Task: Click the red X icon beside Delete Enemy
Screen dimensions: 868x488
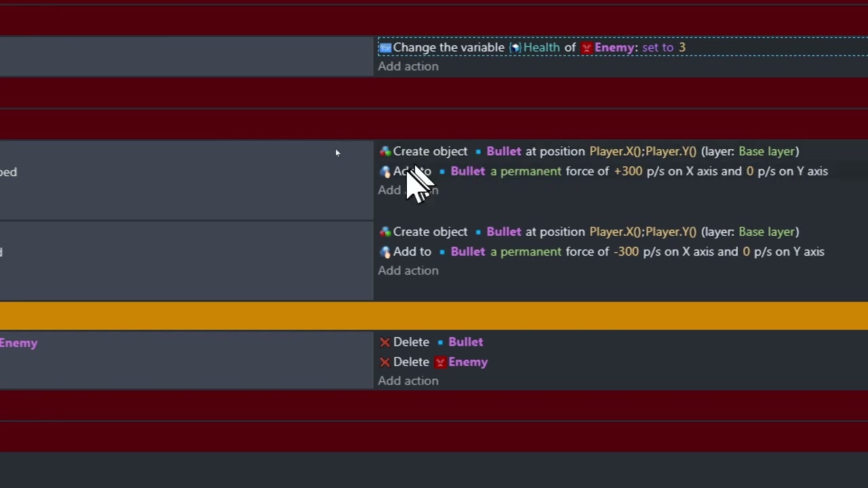Action: tap(385, 362)
